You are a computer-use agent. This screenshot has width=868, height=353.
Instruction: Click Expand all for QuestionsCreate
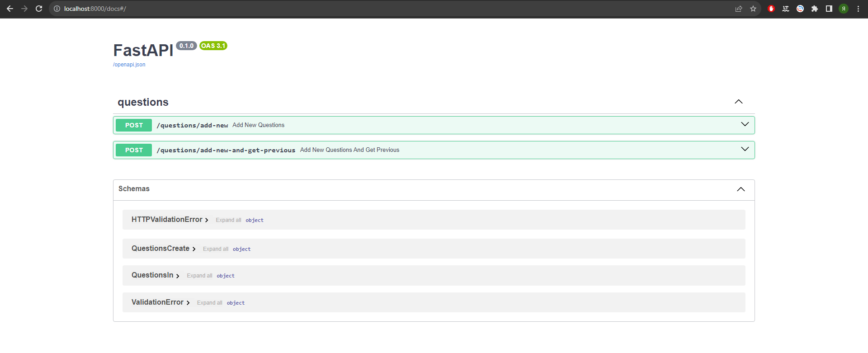pos(216,249)
